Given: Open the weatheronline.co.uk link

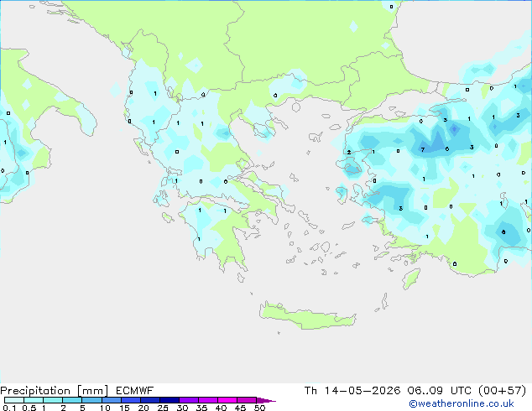Looking at the screenshot, I should [x=462, y=403].
